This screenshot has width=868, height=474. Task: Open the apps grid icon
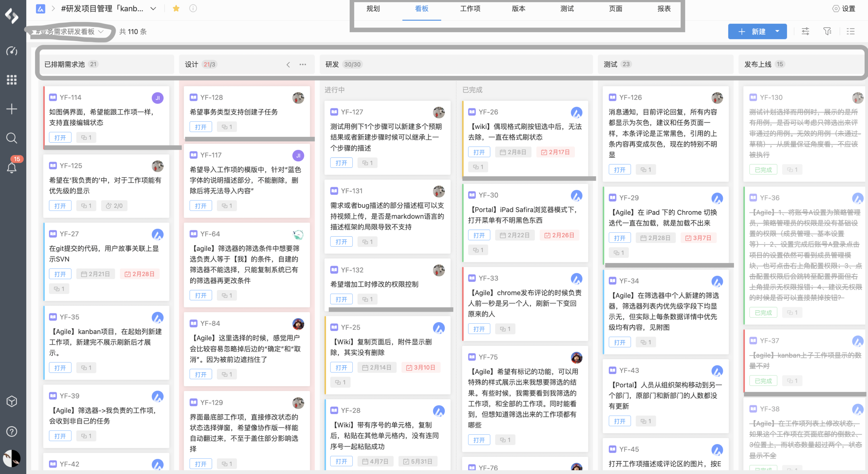pos(12,80)
